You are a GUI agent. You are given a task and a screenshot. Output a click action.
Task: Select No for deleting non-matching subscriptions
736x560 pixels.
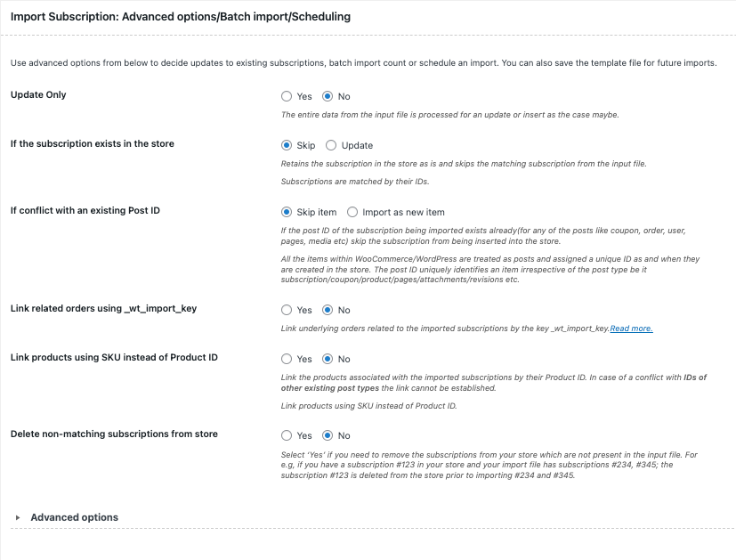click(x=328, y=435)
